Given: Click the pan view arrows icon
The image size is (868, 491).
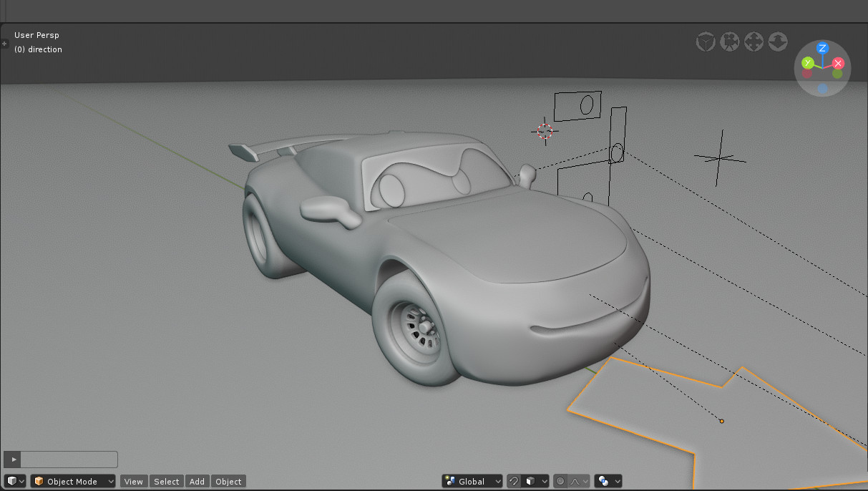Looking at the screenshot, I should click(x=754, y=42).
